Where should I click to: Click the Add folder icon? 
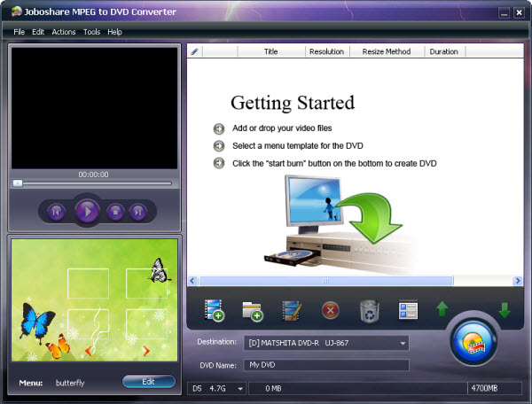click(x=253, y=311)
